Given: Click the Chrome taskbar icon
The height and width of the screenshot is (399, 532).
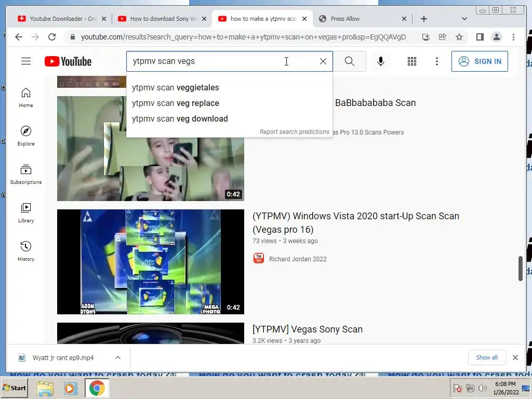Looking at the screenshot, I should (97, 389).
